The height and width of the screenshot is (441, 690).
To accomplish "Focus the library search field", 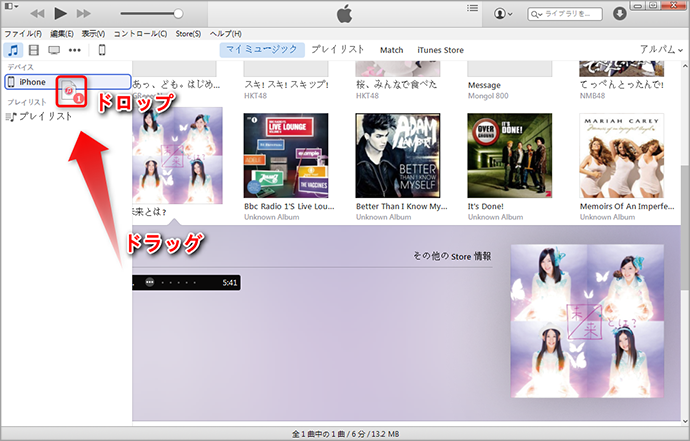I will click(x=565, y=14).
